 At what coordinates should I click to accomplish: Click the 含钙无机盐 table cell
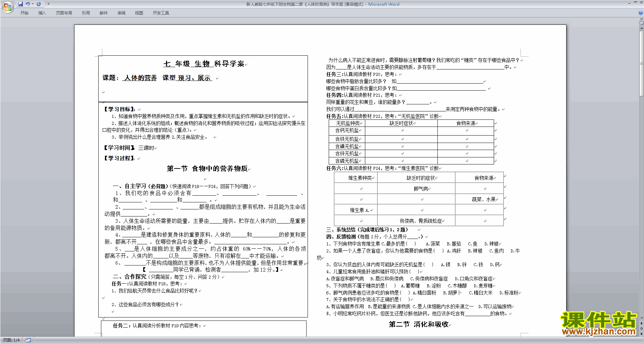[x=347, y=131]
